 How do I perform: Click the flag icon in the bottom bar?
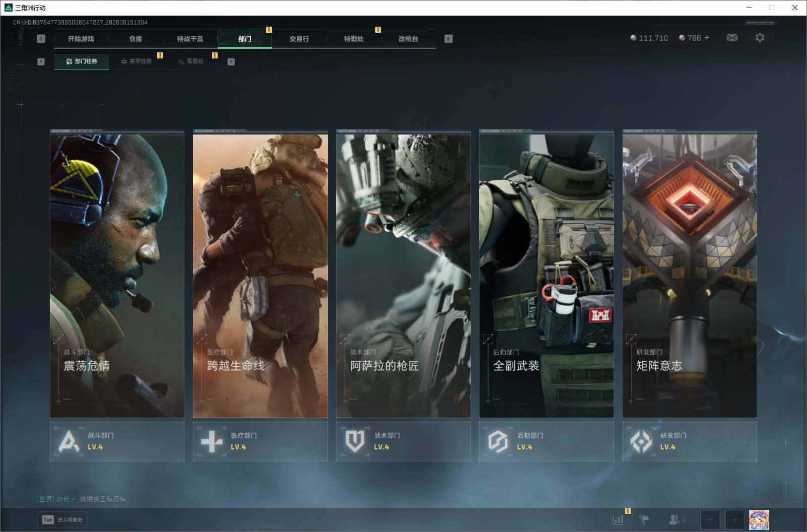(x=644, y=519)
